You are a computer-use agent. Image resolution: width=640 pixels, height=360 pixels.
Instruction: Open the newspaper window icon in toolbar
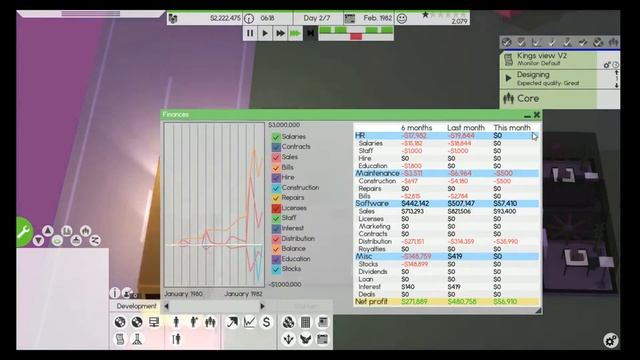322,322
